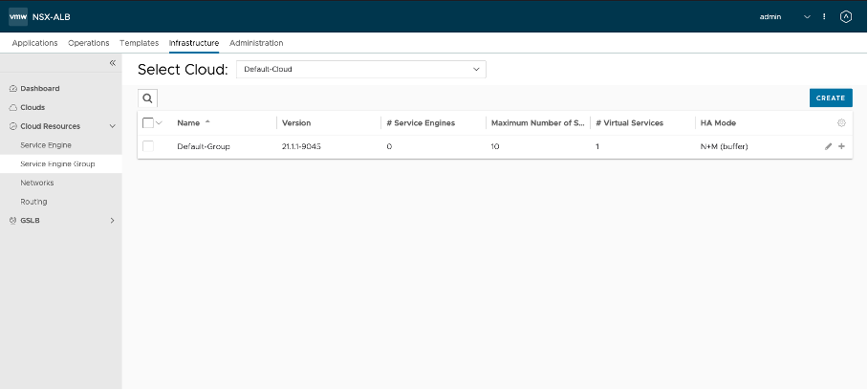Check the Default-Group row checkbox
Viewport: 868px width, 390px height.
click(147, 146)
